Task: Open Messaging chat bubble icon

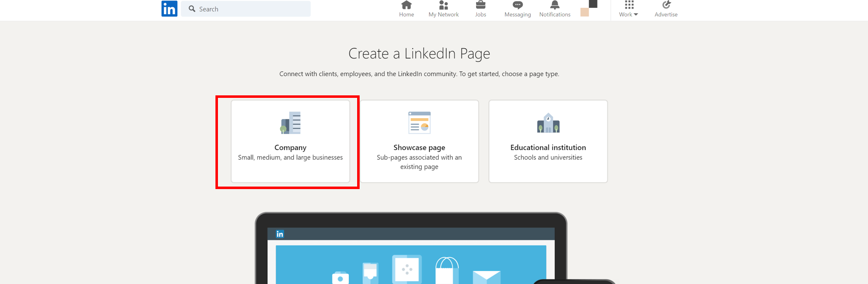Action: (517, 5)
